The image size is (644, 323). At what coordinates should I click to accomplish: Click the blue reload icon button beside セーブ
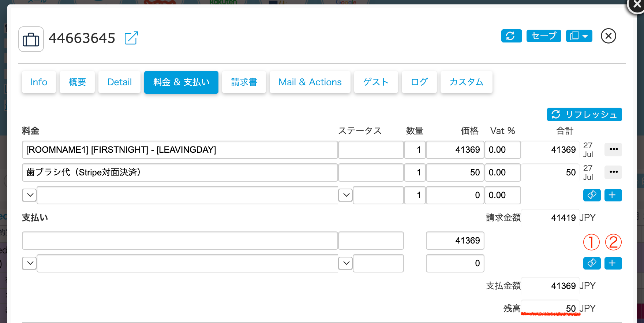pyautogui.click(x=511, y=36)
